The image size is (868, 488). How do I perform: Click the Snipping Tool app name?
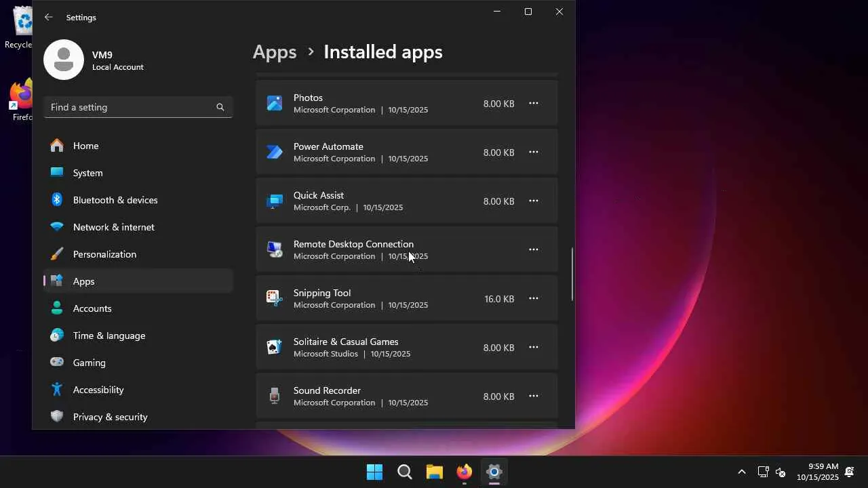(322, 293)
